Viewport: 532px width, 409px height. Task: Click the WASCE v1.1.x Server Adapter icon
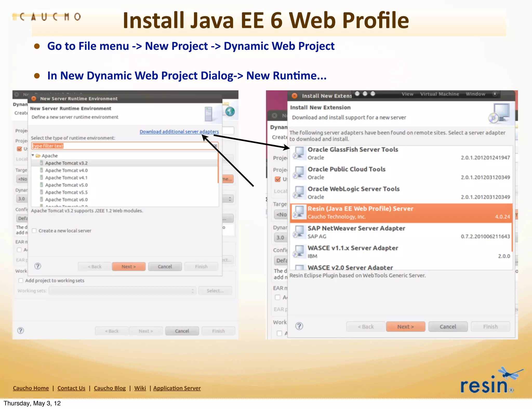point(299,252)
